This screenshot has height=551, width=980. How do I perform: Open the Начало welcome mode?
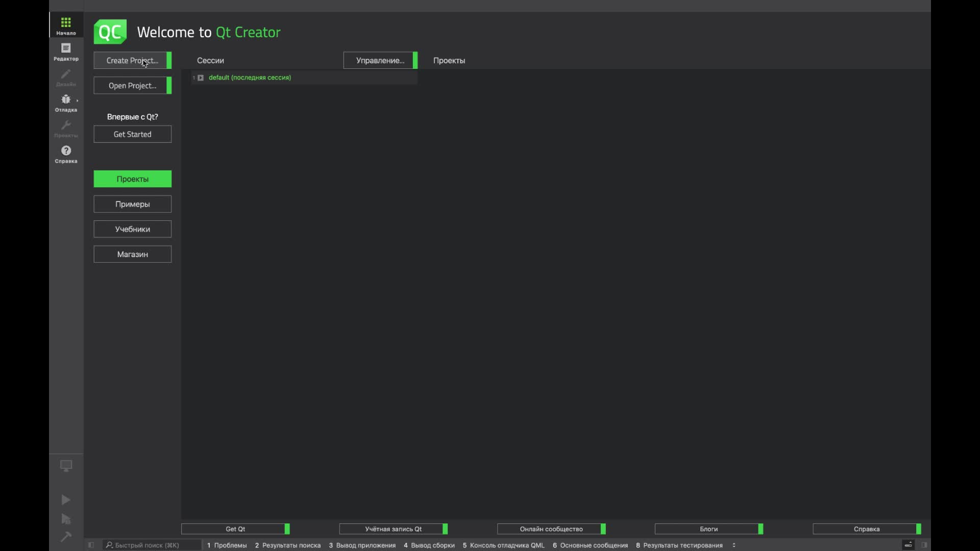66,26
